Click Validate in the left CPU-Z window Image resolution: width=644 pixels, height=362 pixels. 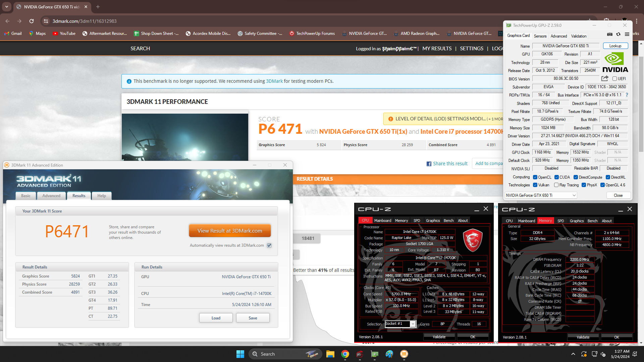(x=439, y=337)
